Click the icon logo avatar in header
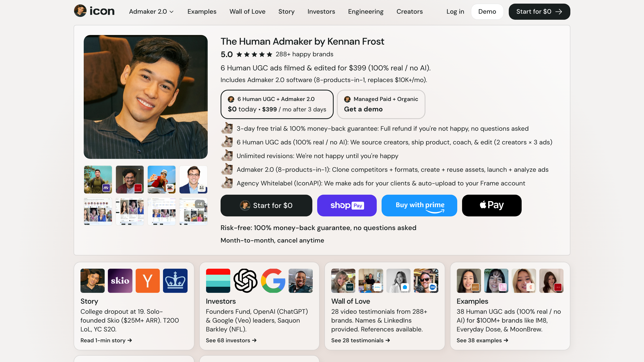The width and height of the screenshot is (644, 362). (x=80, y=11)
